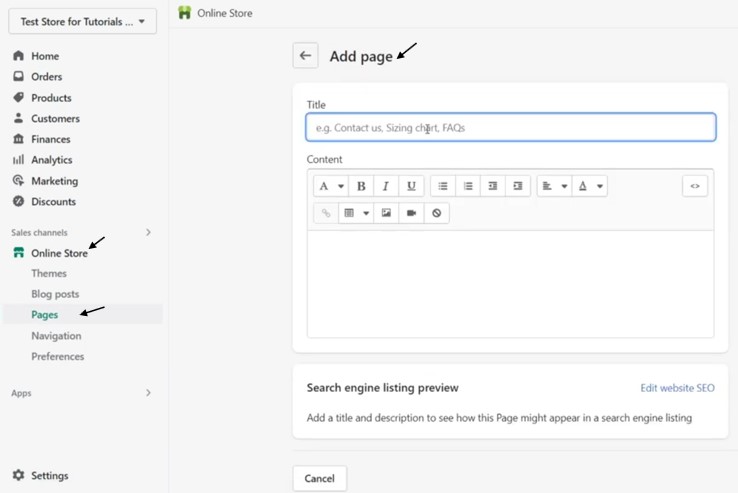738x493 pixels.
Task: Click the insert link icon
Action: 326,213
